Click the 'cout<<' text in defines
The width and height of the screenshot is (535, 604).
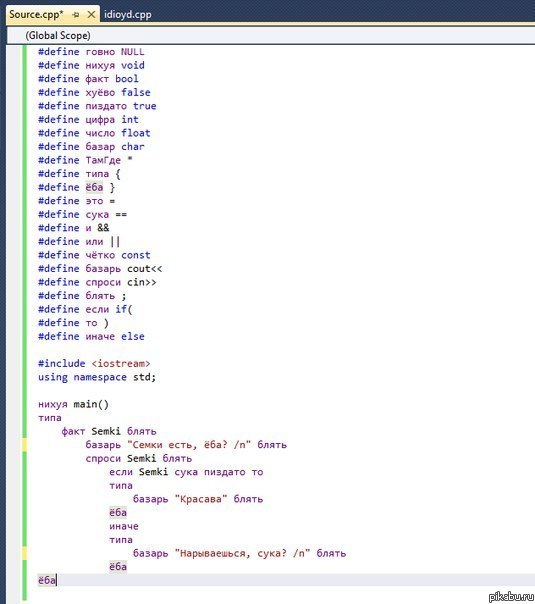coord(144,268)
